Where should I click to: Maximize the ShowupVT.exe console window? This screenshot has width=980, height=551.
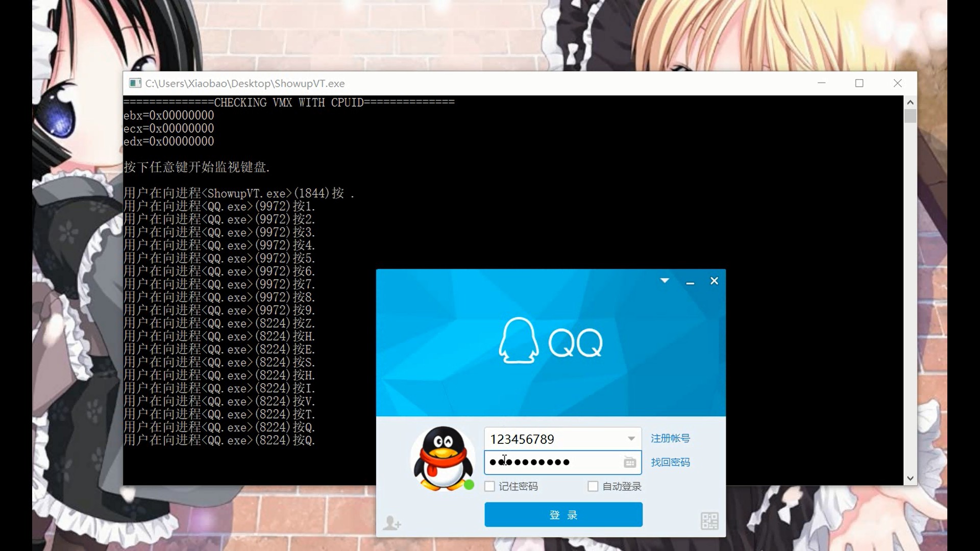pyautogui.click(x=859, y=83)
